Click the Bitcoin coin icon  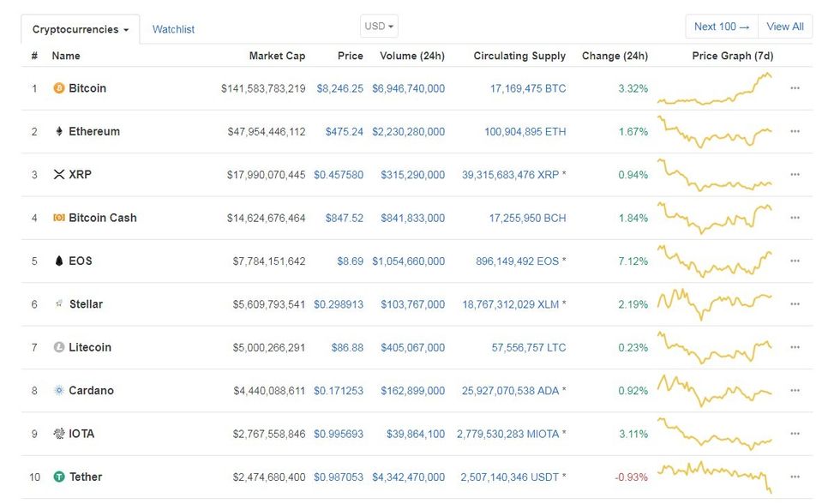click(57, 88)
